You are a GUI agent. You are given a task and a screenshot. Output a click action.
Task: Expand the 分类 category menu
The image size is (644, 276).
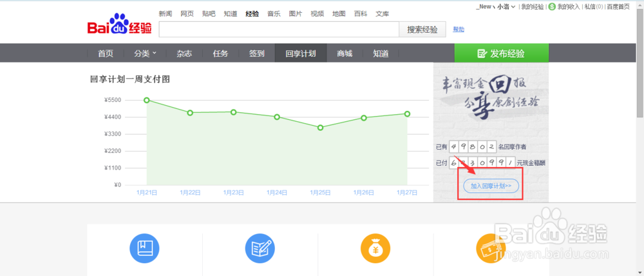145,54
